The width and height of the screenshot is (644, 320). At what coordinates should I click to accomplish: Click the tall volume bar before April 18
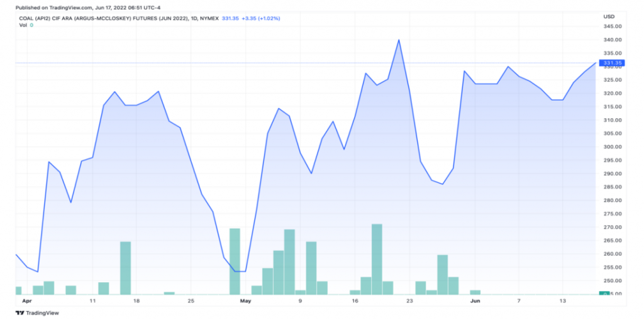[125, 268]
